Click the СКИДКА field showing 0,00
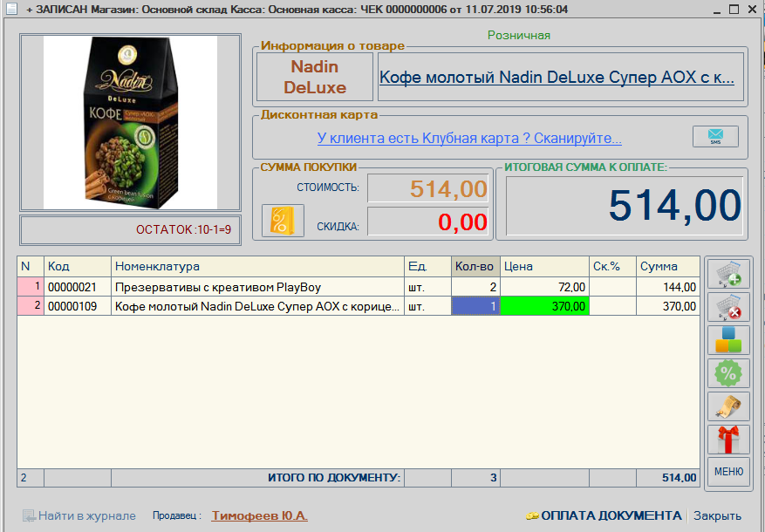 coord(428,222)
